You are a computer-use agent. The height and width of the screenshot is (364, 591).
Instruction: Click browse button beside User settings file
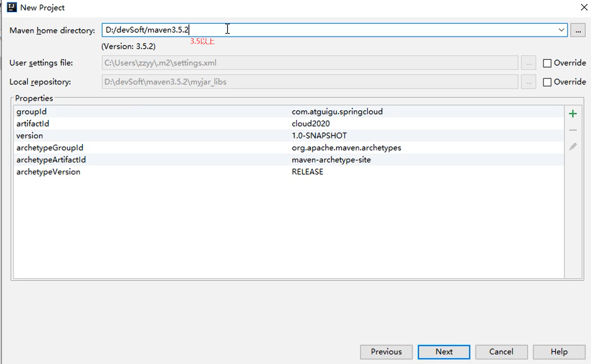529,63
